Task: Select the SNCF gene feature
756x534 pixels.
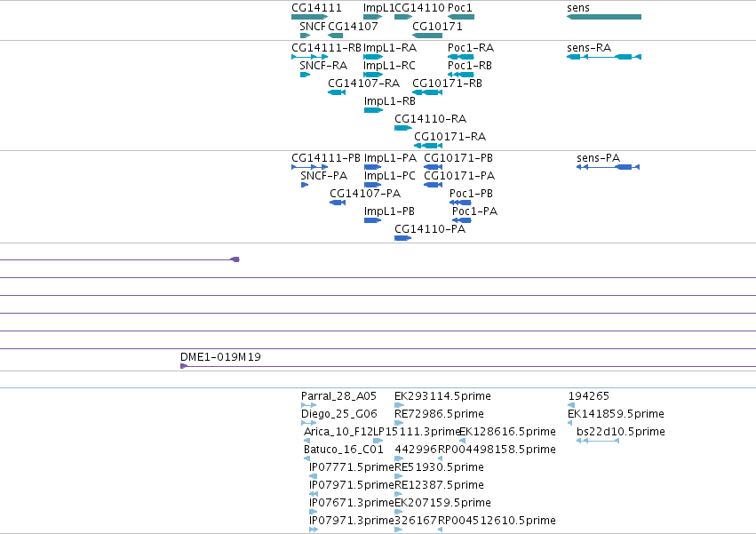Action: (305, 36)
